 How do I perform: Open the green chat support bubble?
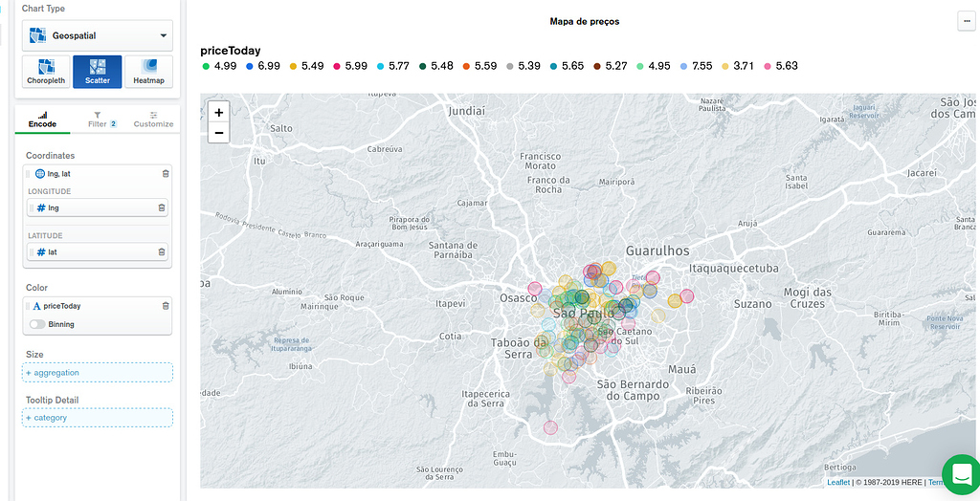(x=960, y=474)
